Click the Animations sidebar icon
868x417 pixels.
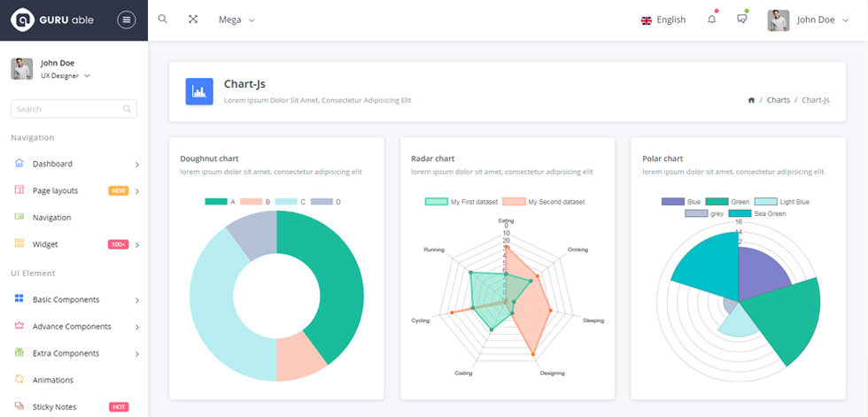(19, 380)
